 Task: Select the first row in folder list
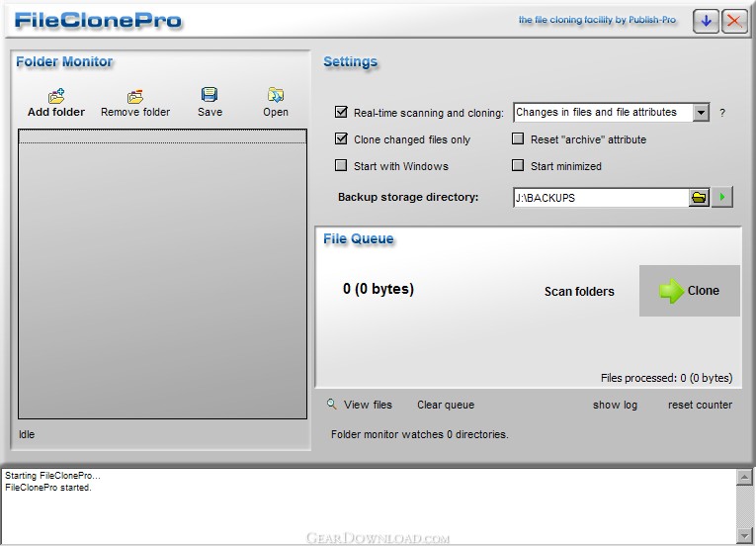pos(162,136)
